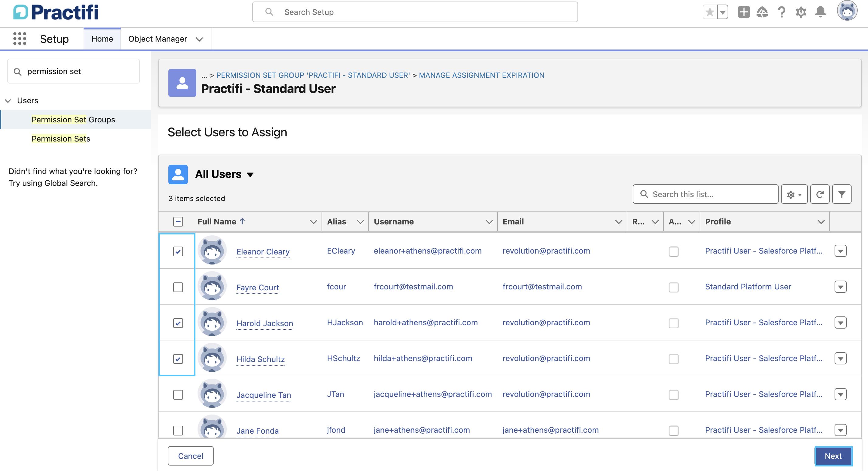Open Email column menu
868x471 pixels.
(619, 222)
